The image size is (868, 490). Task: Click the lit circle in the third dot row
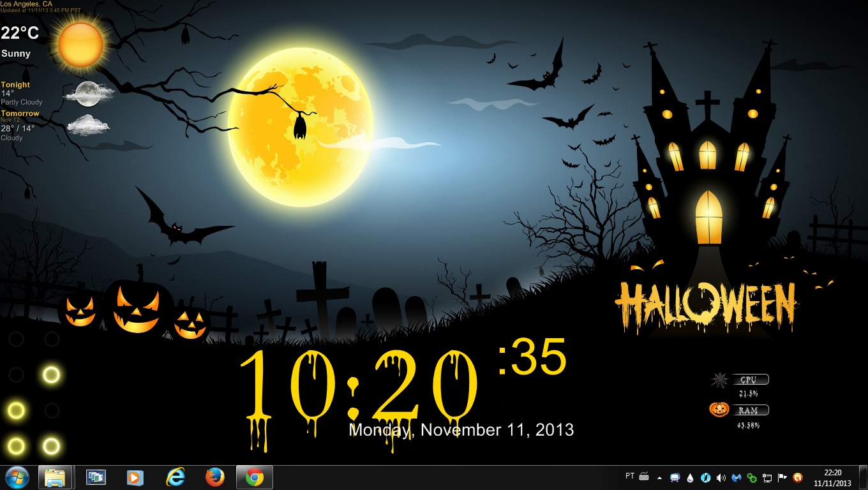pos(16,410)
